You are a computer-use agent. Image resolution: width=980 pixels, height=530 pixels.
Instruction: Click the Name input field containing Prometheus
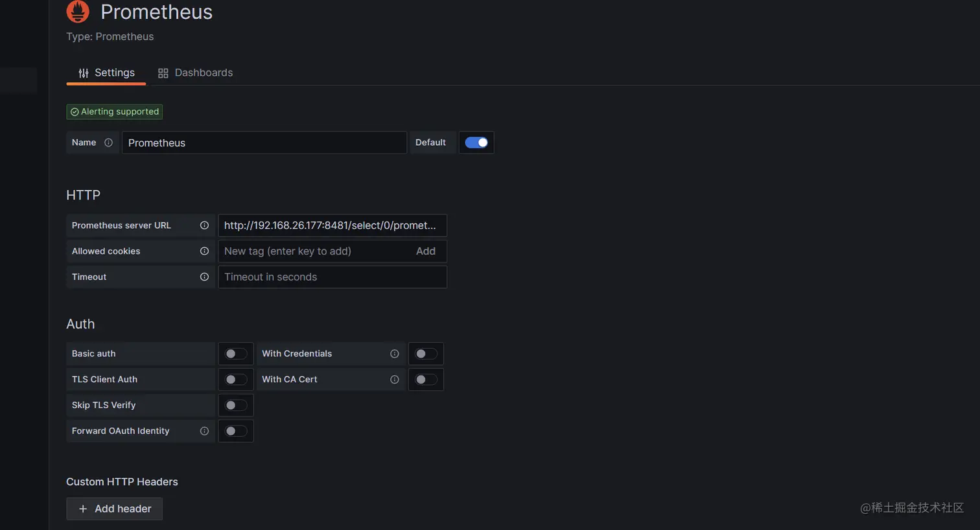[264, 143]
